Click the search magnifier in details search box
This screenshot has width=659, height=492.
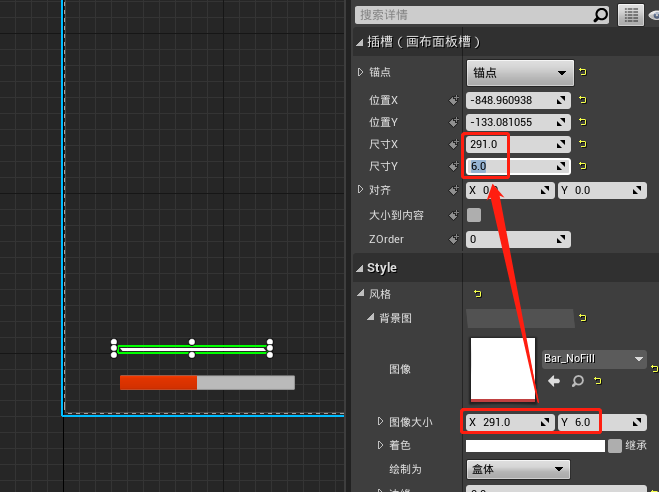coord(600,15)
